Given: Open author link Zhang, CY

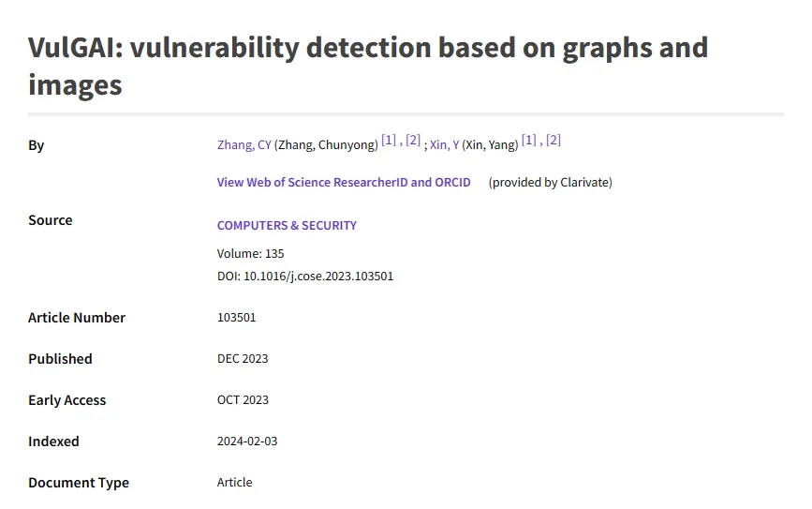Looking at the screenshot, I should coord(244,145).
